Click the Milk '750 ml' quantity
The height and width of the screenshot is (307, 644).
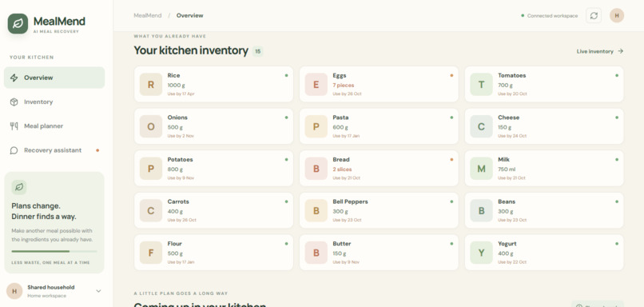tap(507, 169)
